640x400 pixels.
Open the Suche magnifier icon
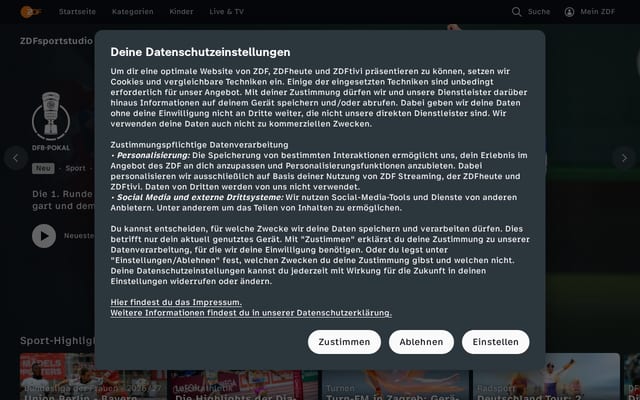pyautogui.click(x=516, y=12)
